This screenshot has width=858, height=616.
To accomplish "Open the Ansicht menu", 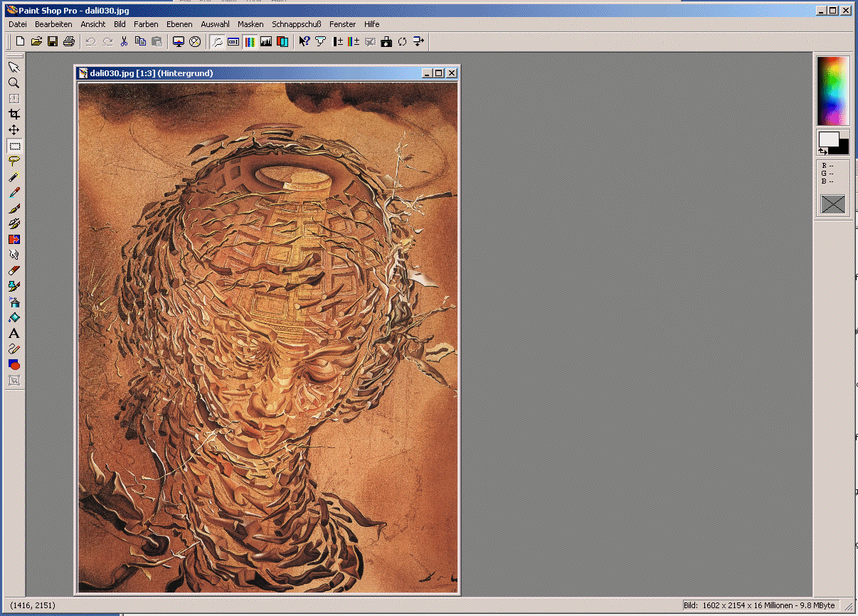I will pyautogui.click(x=93, y=24).
